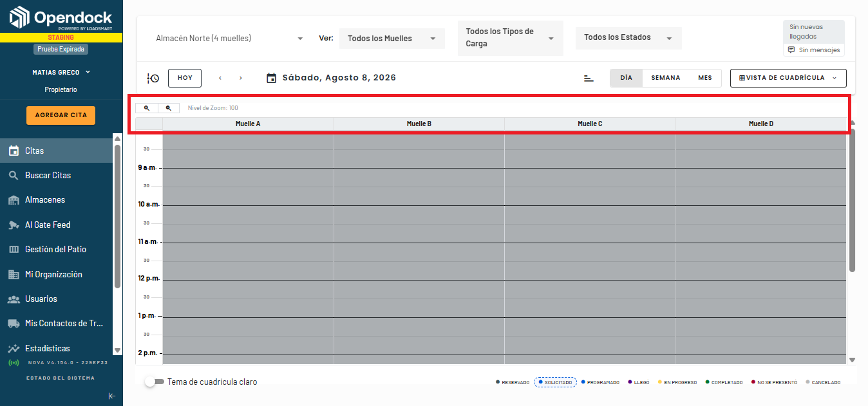Image resolution: width=868 pixels, height=406 pixels.
Task: Open Buscar Citas menu item
Action: click(x=56, y=175)
